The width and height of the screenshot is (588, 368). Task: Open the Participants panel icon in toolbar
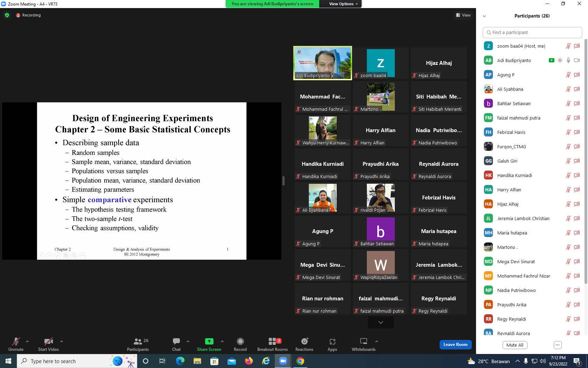pos(138,341)
